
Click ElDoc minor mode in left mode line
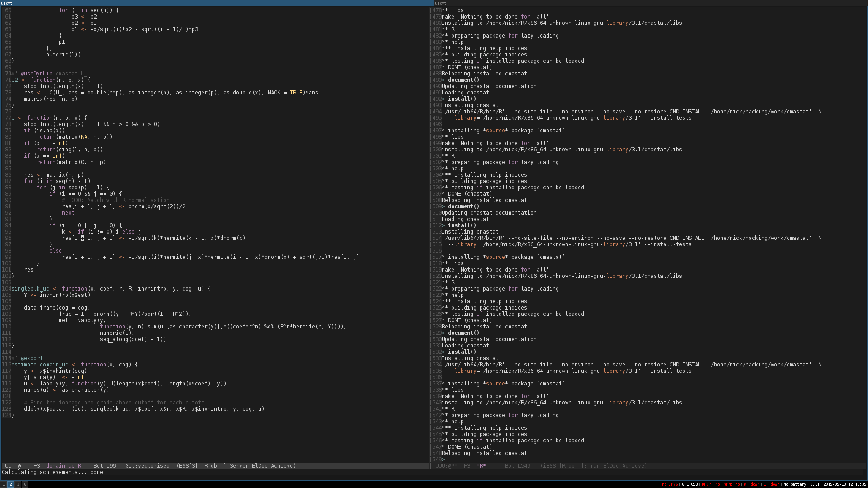(x=259, y=466)
